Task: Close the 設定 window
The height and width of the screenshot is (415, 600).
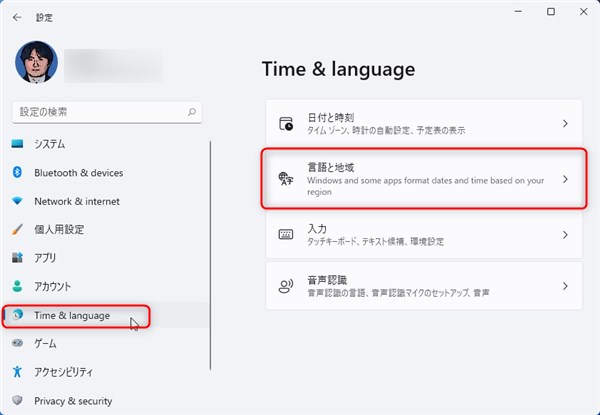Action: tap(584, 12)
